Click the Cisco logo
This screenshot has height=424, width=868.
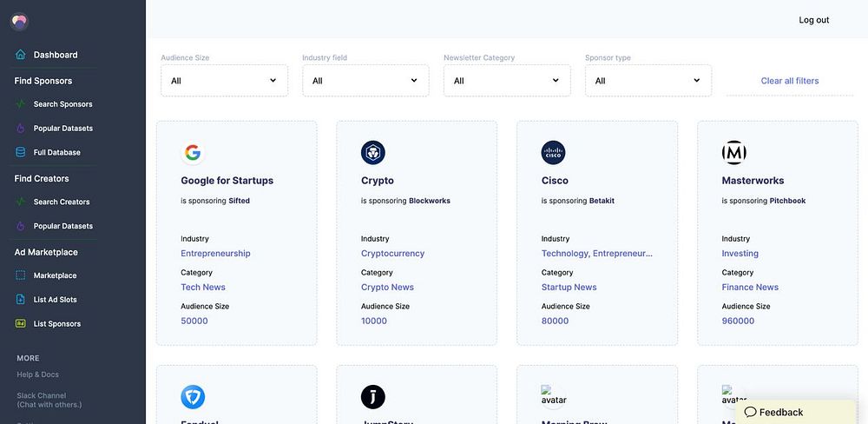point(553,152)
